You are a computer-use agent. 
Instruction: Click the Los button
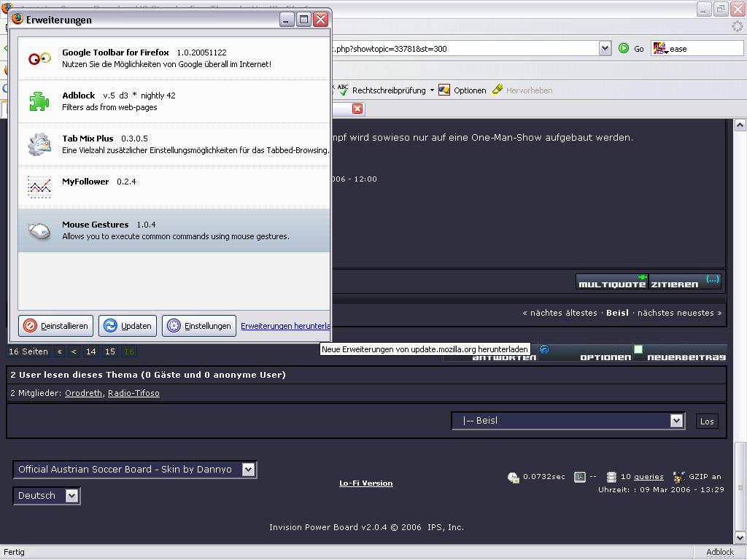tap(707, 421)
